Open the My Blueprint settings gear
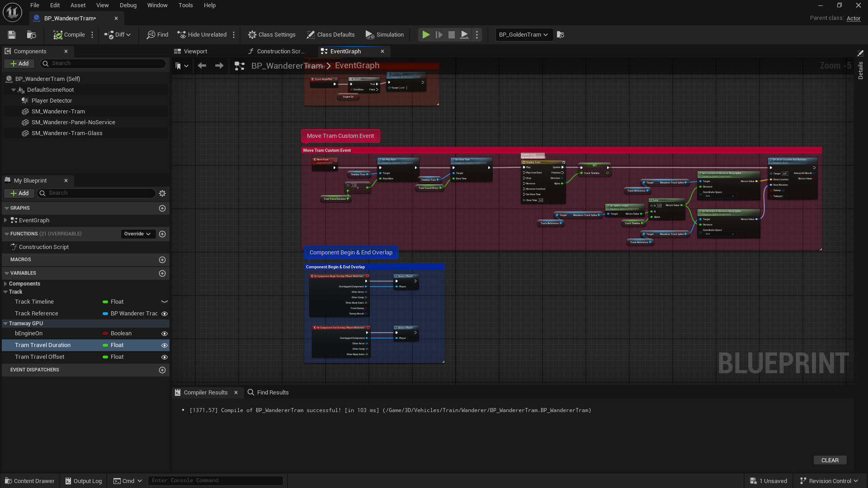Screen dimensions: 868x488 pos(162,193)
